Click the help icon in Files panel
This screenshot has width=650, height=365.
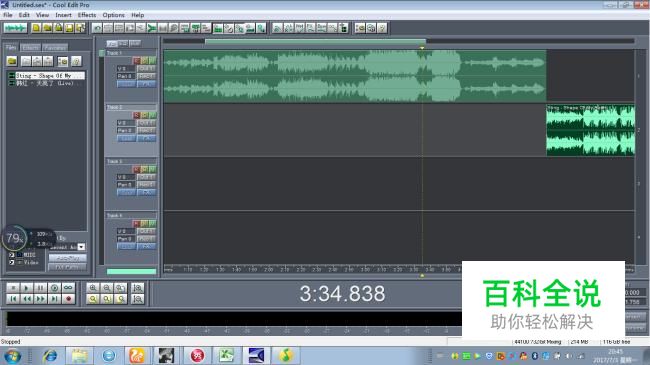pos(76,61)
